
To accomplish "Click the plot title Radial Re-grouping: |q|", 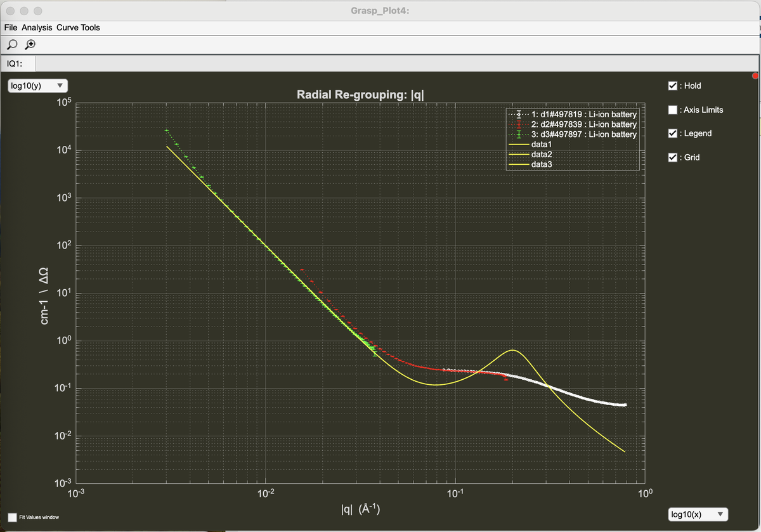I will [360, 96].
